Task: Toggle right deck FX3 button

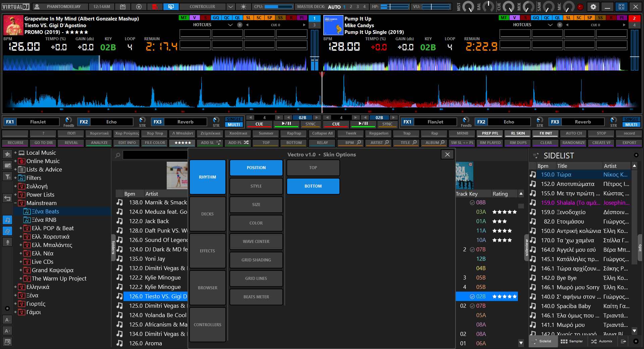Action: click(x=555, y=122)
